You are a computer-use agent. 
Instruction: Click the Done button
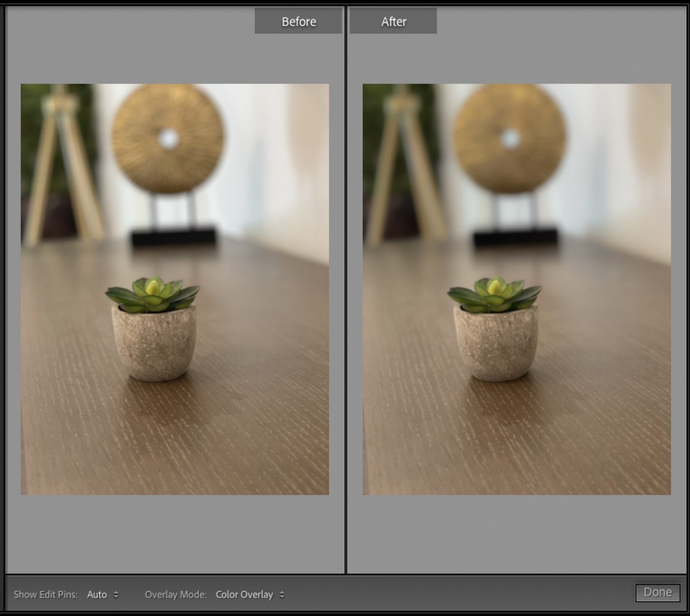tap(658, 592)
